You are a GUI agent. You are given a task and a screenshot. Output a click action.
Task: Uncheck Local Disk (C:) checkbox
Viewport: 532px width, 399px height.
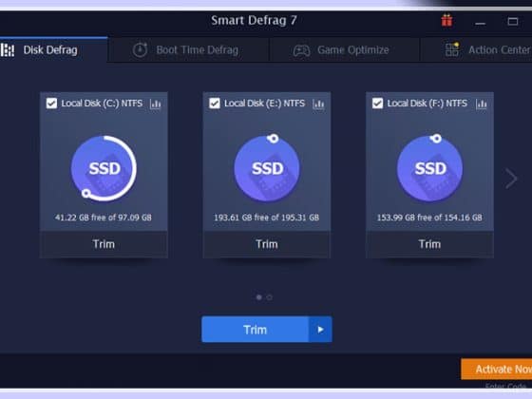pos(51,104)
